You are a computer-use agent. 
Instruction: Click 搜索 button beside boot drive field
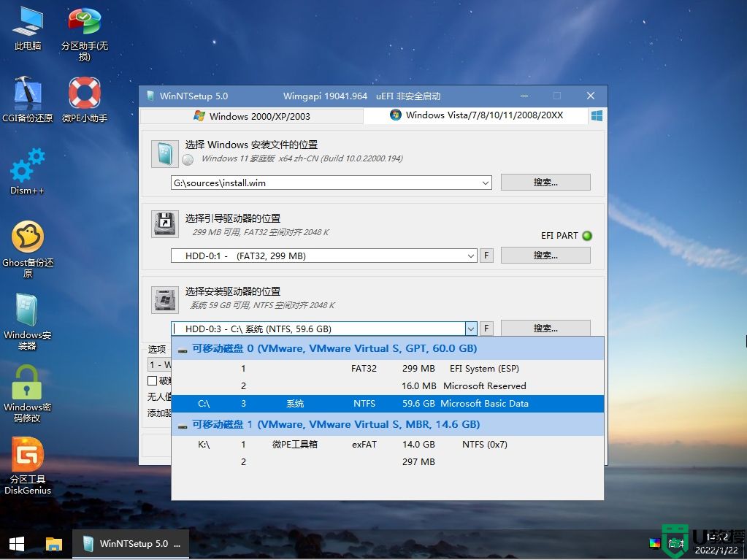[x=545, y=255]
